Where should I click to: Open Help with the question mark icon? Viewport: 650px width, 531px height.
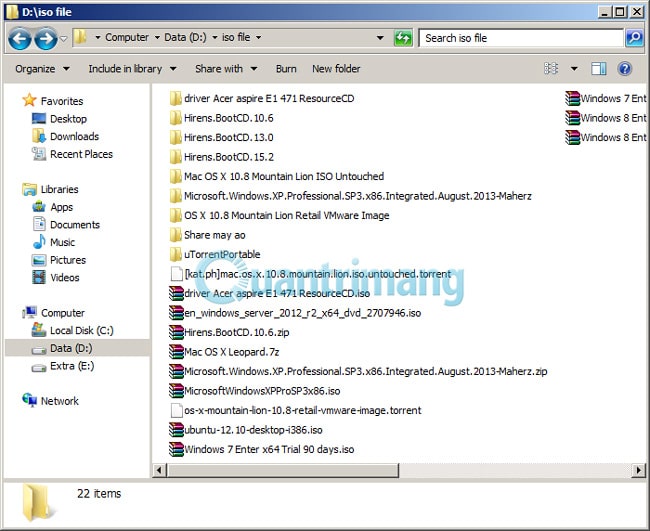[624, 68]
